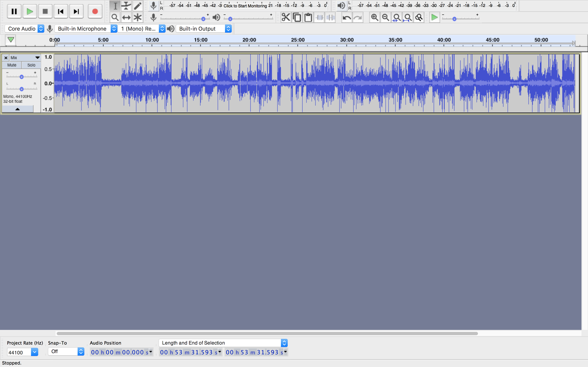Click the Trim audio icon
This screenshot has height=367, width=588.
[320, 18]
